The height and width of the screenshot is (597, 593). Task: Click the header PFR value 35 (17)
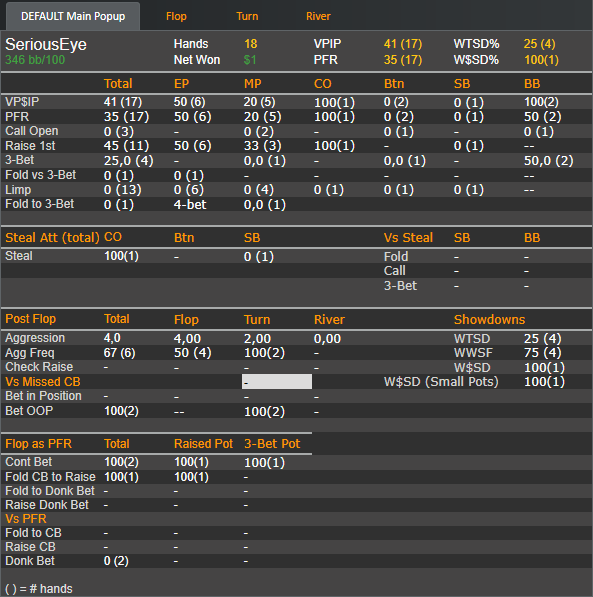pyautogui.click(x=403, y=60)
